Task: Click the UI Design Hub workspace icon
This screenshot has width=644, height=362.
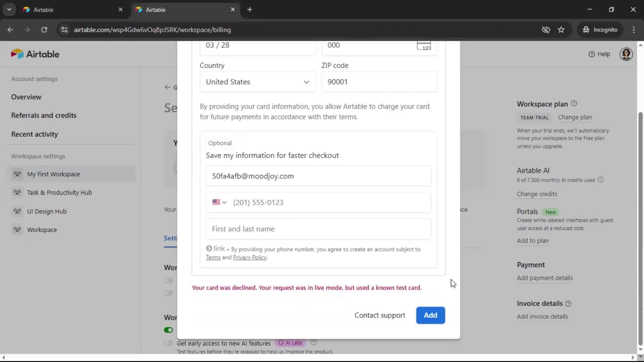Action: pos(17,212)
